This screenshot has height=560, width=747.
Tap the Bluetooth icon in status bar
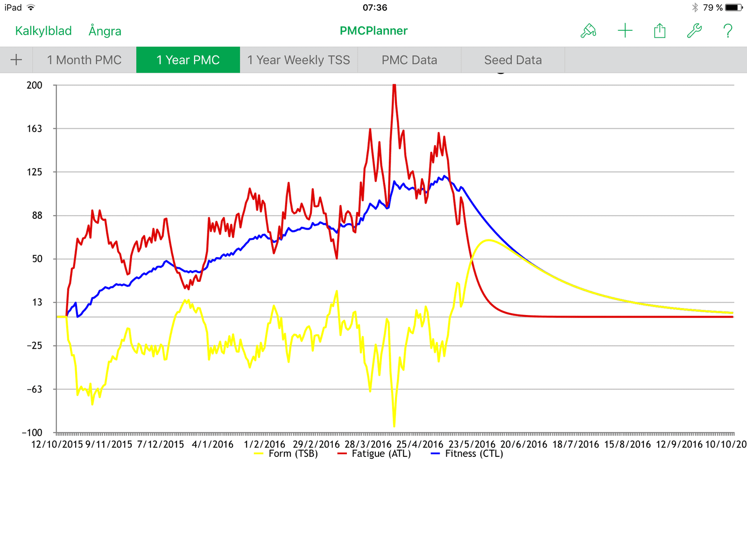[x=695, y=7]
